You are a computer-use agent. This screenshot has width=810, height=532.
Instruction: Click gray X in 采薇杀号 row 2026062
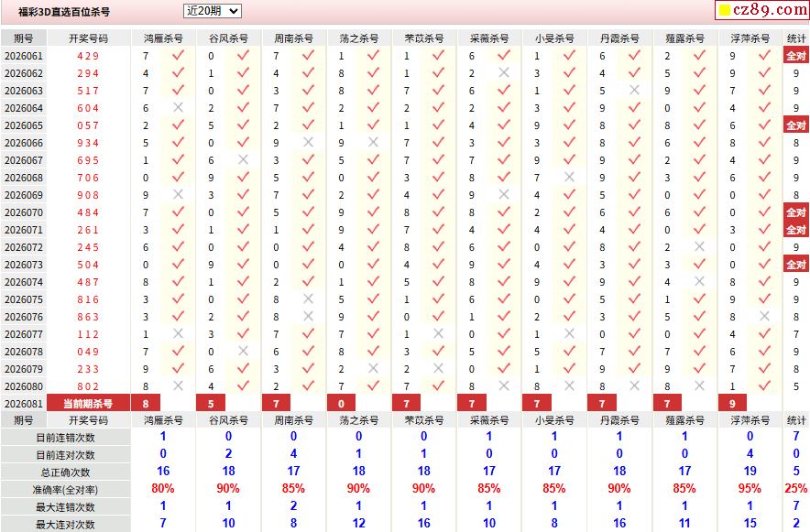point(504,72)
